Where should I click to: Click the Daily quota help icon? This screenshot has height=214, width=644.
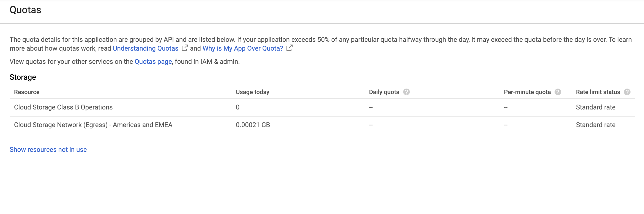(x=406, y=92)
